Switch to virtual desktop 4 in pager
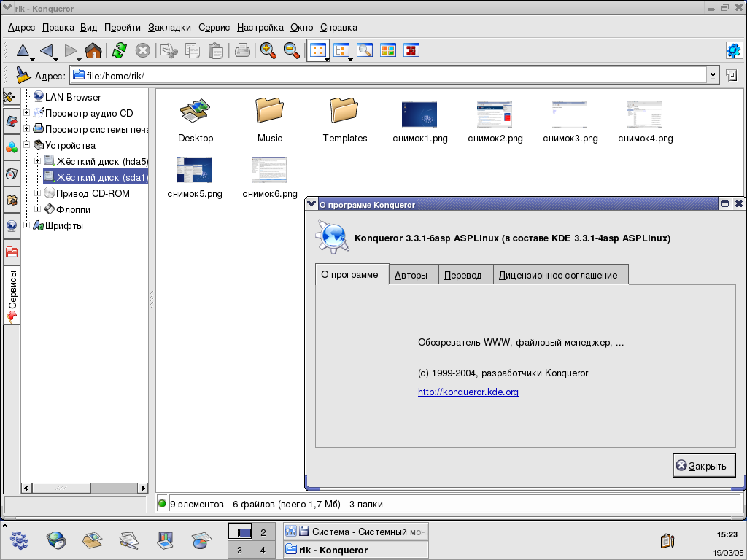This screenshot has width=747, height=560. (263, 550)
